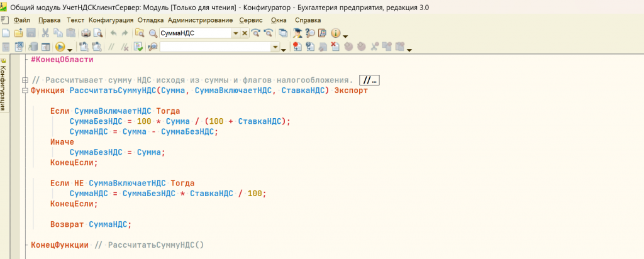Start debugging with the play icon
644x259 pixels.
pos(60,47)
